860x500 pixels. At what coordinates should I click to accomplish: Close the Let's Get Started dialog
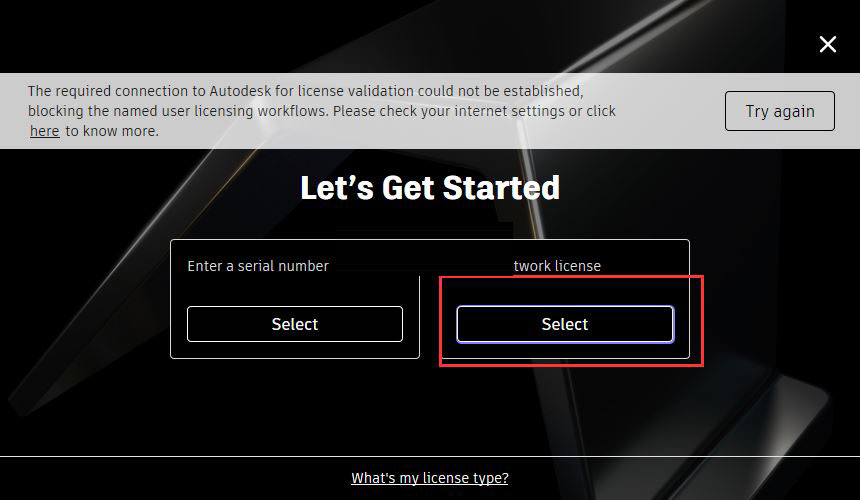[x=828, y=44]
